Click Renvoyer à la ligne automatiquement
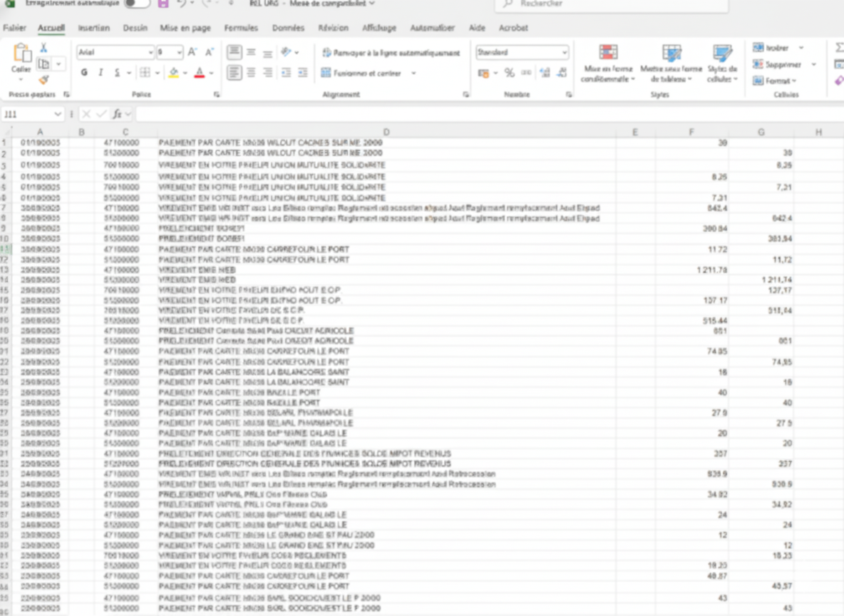 point(391,53)
